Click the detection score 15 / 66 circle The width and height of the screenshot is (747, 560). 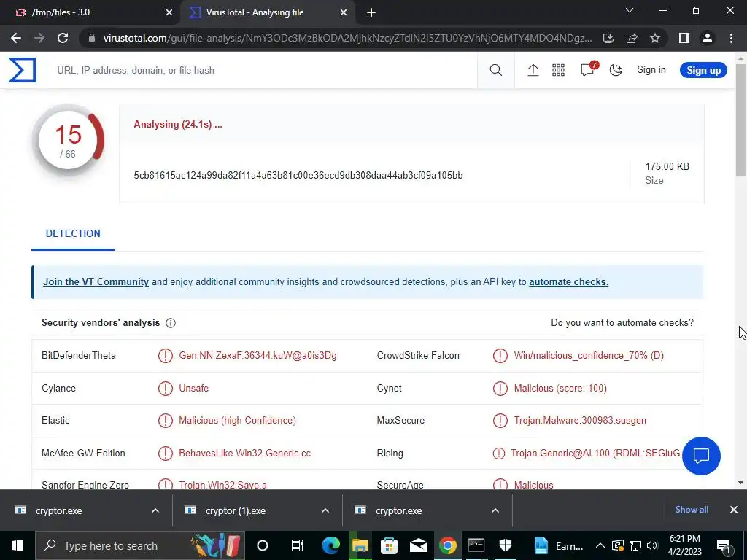point(68,141)
